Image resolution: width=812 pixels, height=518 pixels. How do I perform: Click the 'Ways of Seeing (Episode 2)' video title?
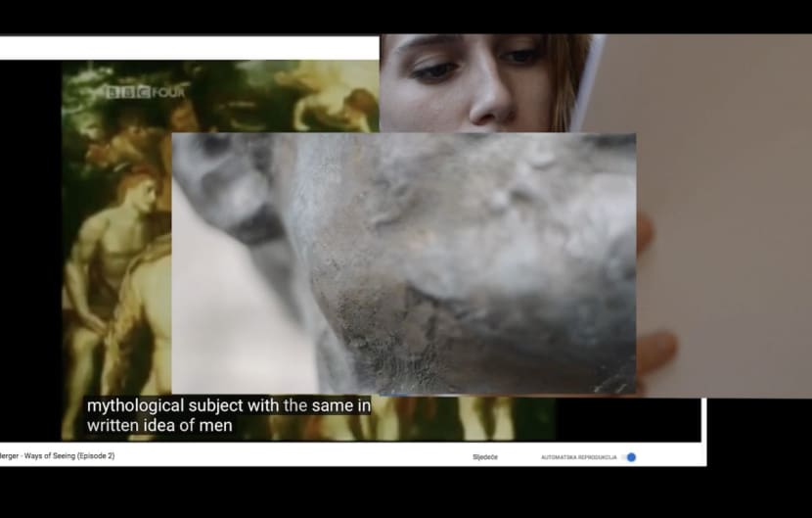pyautogui.click(x=59, y=456)
